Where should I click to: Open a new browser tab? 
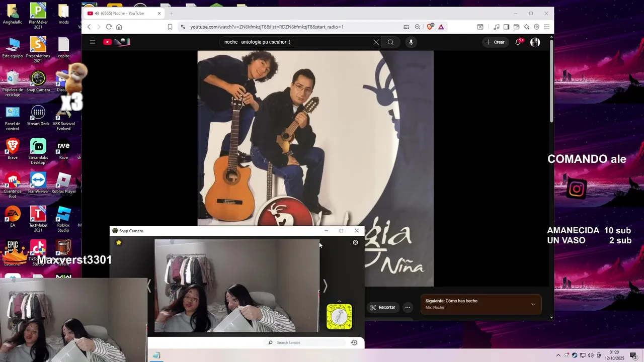click(x=172, y=14)
